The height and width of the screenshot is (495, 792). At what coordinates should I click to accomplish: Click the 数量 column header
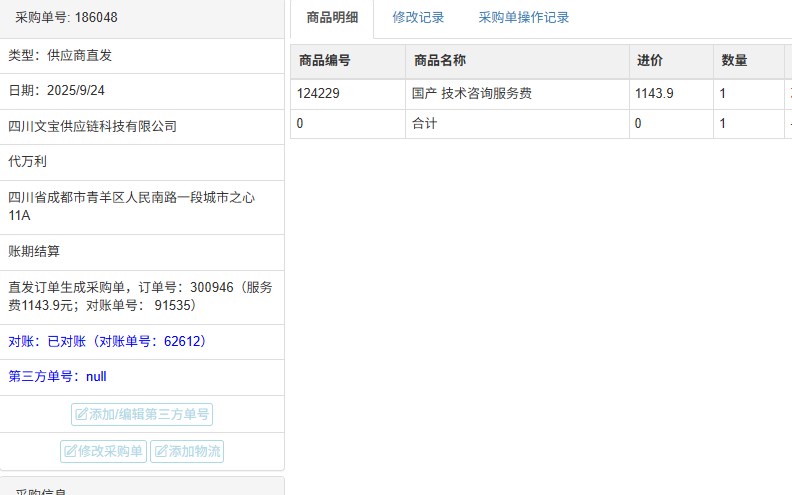click(x=734, y=61)
